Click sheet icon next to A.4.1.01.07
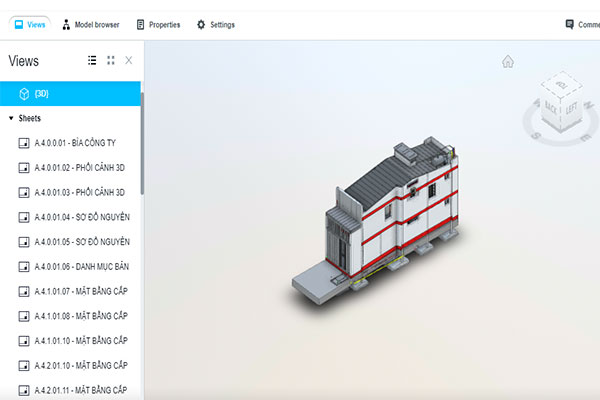The width and height of the screenshot is (600, 400). [25, 291]
